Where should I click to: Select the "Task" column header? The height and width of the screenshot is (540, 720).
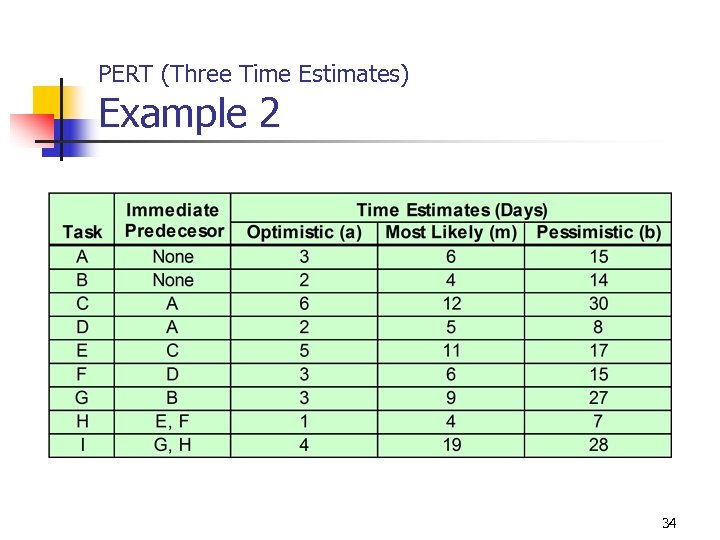pos(82,231)
